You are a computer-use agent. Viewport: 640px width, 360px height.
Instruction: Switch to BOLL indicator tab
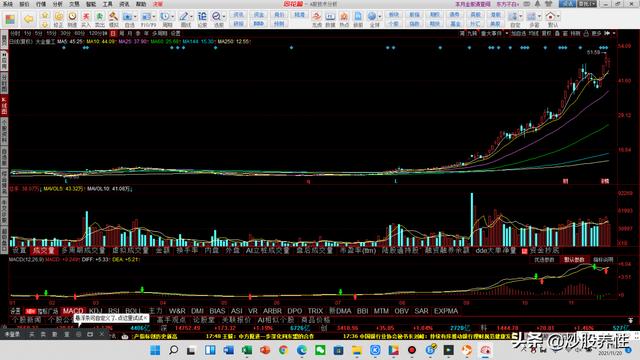(x=133, y=311)
